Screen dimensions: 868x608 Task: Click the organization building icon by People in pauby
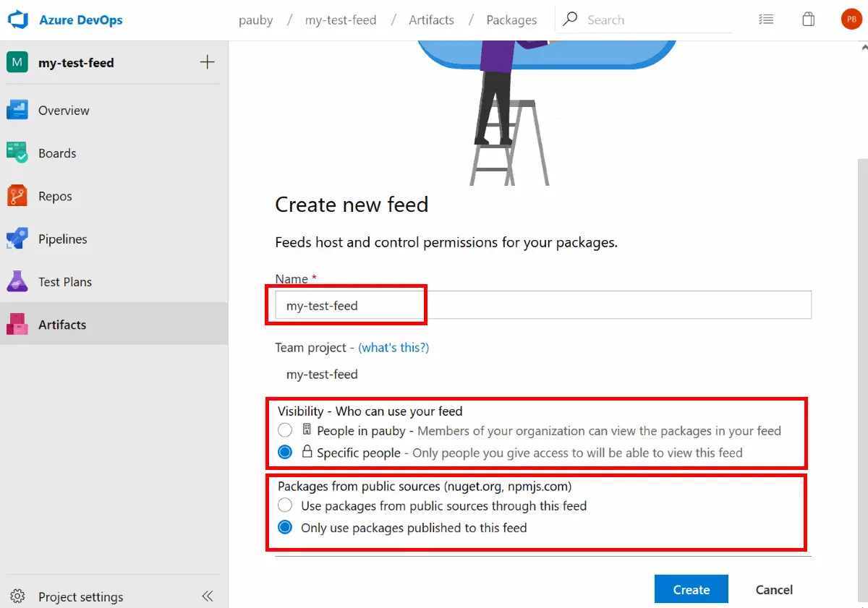(307, 429)
